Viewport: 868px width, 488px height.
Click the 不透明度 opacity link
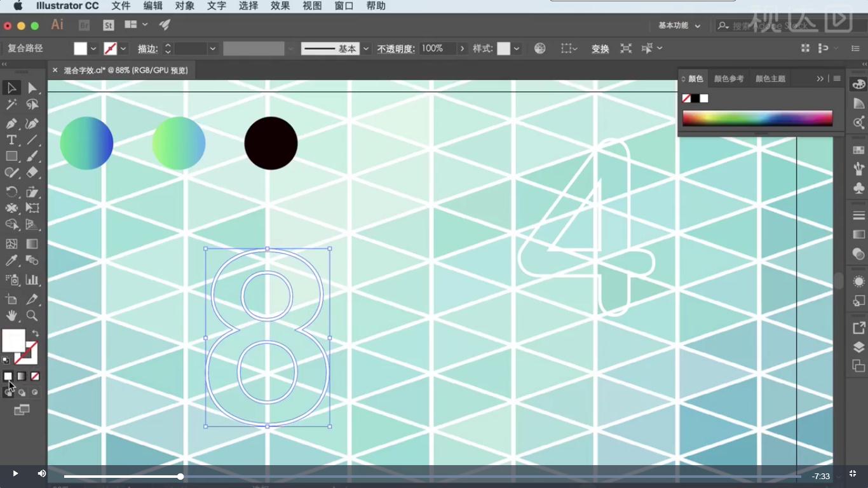coord(396,49)
